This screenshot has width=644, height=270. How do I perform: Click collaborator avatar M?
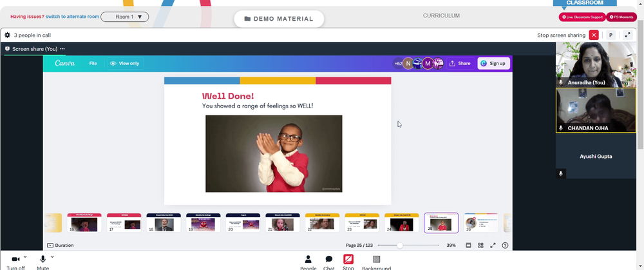coord(428,63)
